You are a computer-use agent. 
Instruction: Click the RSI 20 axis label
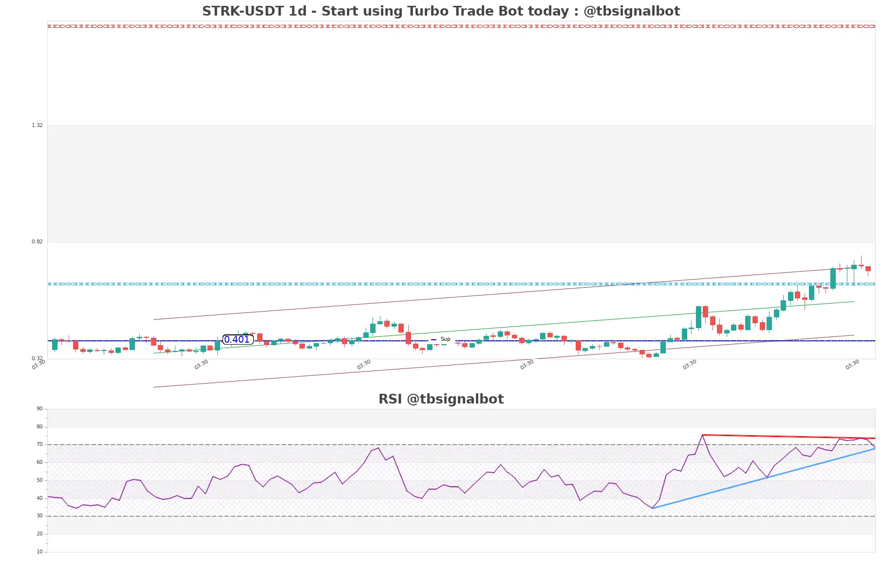coord(39,534)
